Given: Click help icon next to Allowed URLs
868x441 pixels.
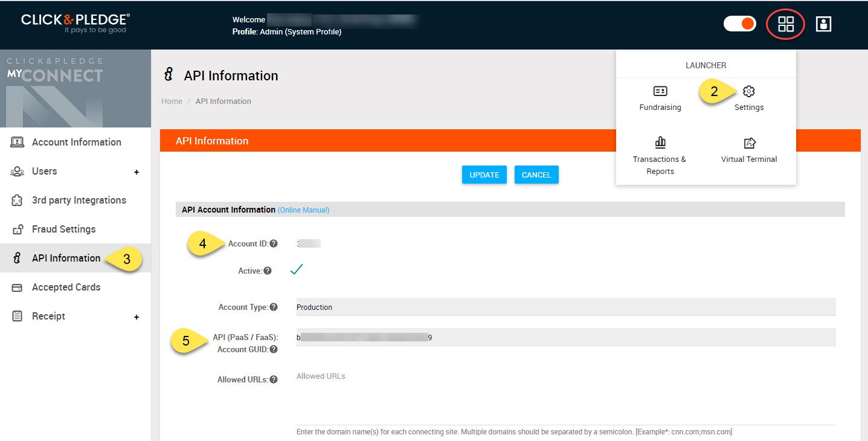Looking at the screenshot, I should 274,379.
